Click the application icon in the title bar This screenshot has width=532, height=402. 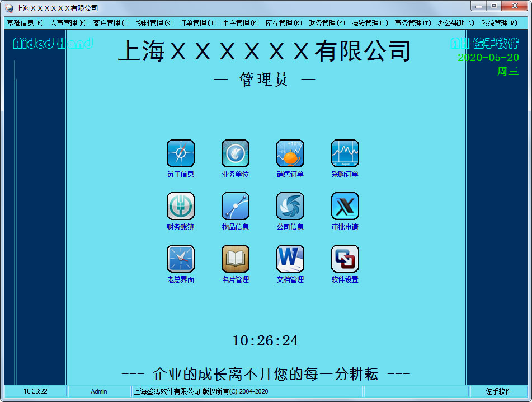10,8
